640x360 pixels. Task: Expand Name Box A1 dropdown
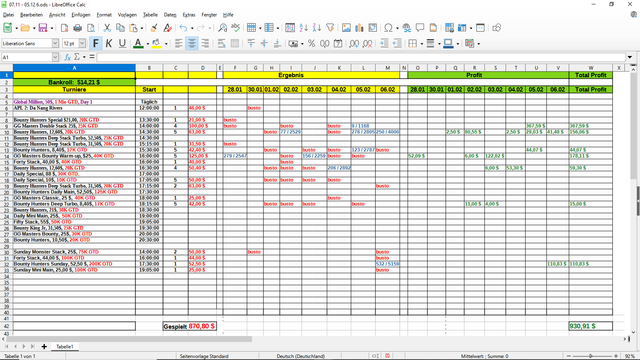(55, 57)
